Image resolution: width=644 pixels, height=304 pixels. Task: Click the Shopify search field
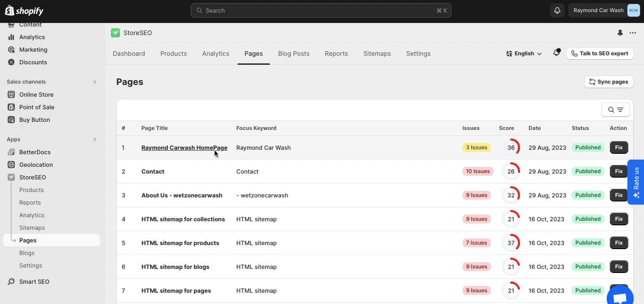click(x=321, y=10)
